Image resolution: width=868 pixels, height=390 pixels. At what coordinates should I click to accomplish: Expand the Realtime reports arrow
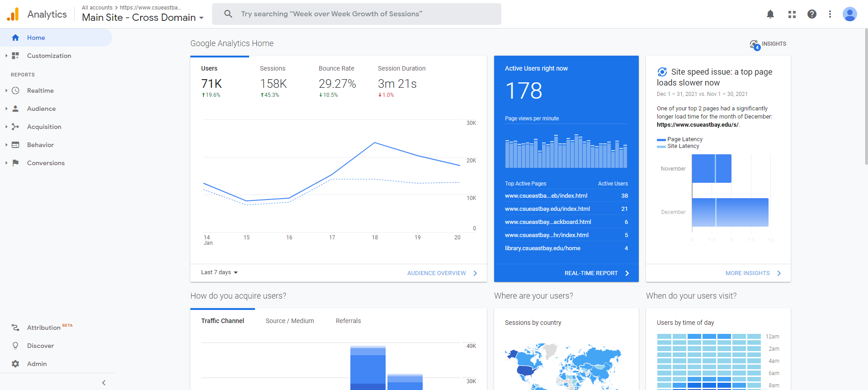6,90
